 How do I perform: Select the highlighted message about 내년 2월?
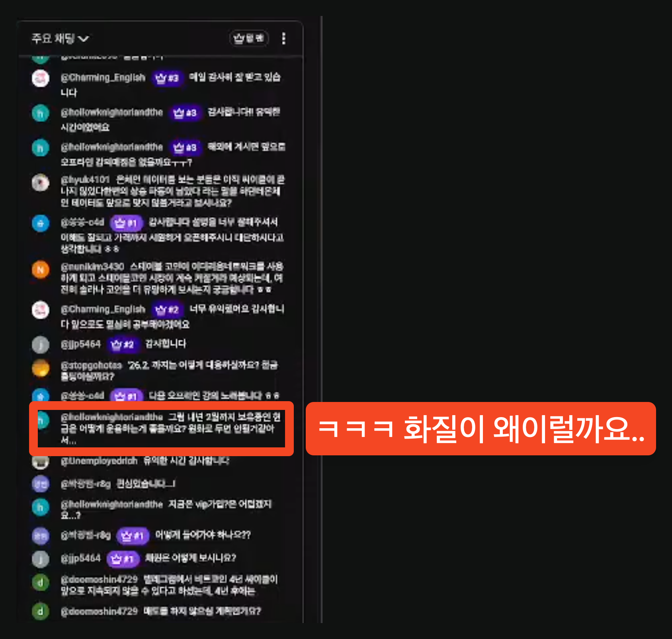click(x=161, y=429)
